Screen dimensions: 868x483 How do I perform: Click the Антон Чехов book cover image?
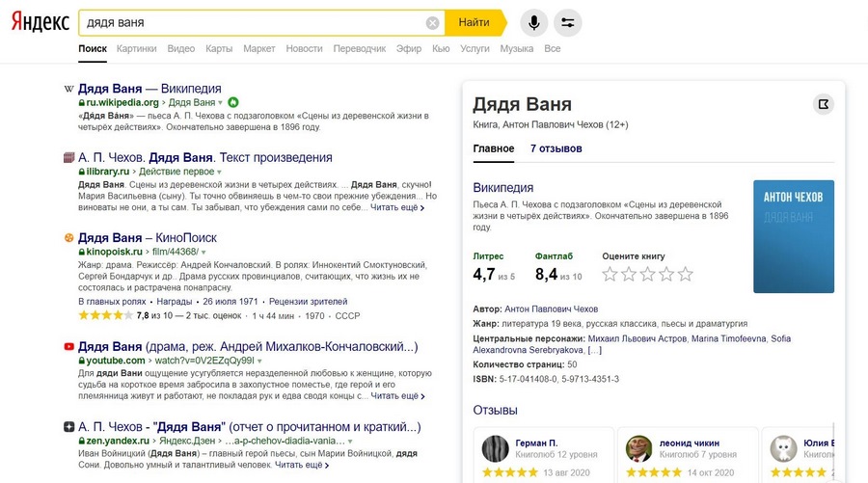coord(794,236)
